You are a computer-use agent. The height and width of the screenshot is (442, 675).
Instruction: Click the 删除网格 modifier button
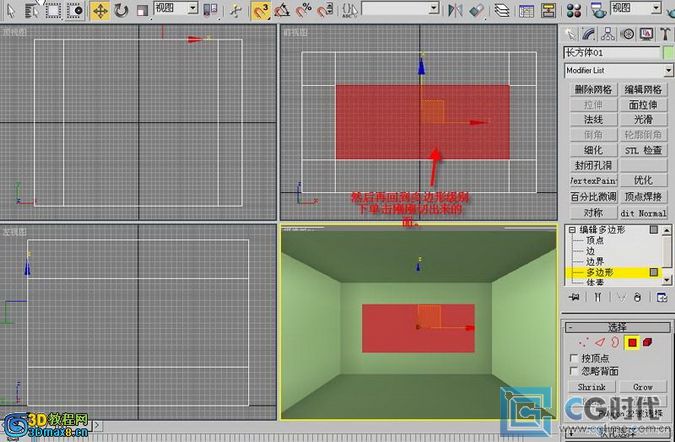pyautogui.click(x=593, y=90)
